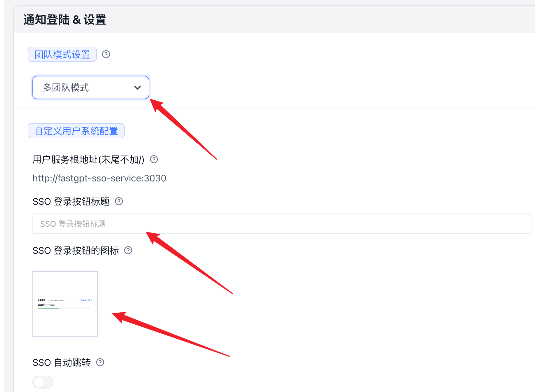Click the chevron arrow in team mode selector
The width and height of the screenshot is (535, 392).
138,87
